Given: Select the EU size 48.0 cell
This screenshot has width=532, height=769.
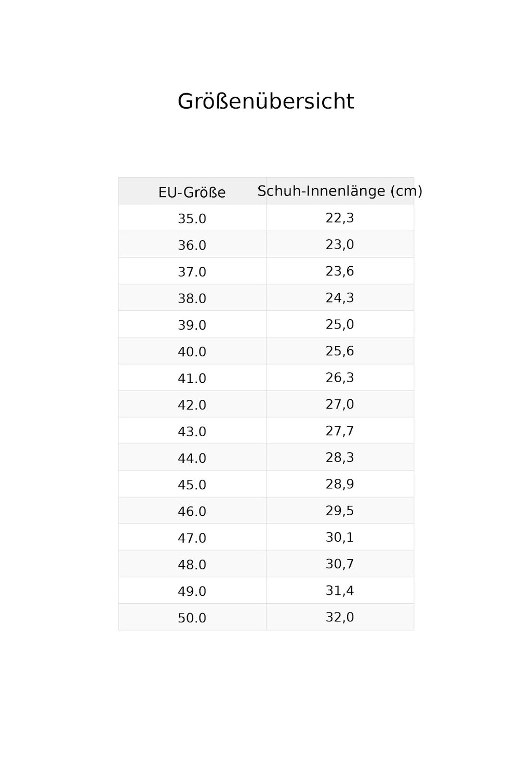Looking at the screenshot, I should [x=192, y=564].
